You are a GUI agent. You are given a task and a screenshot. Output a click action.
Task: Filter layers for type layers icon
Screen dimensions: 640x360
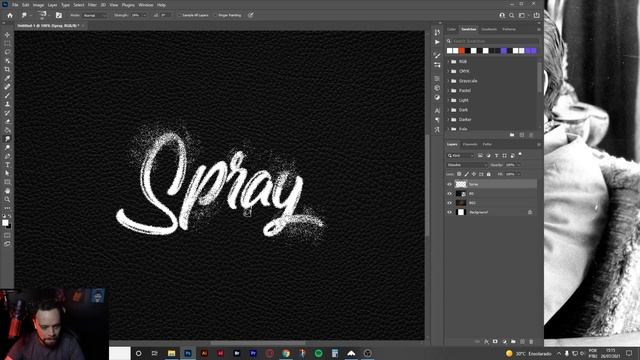(496, 156)
